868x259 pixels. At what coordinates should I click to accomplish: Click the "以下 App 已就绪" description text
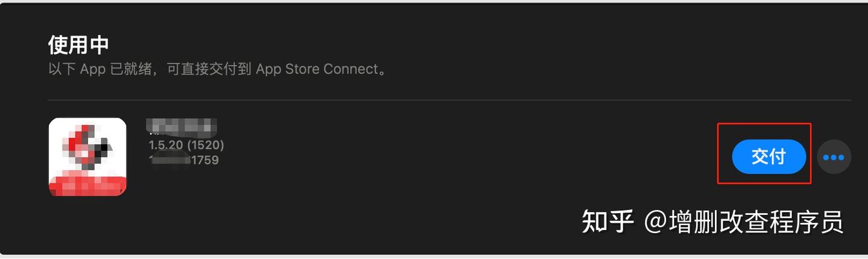point(104,69)
